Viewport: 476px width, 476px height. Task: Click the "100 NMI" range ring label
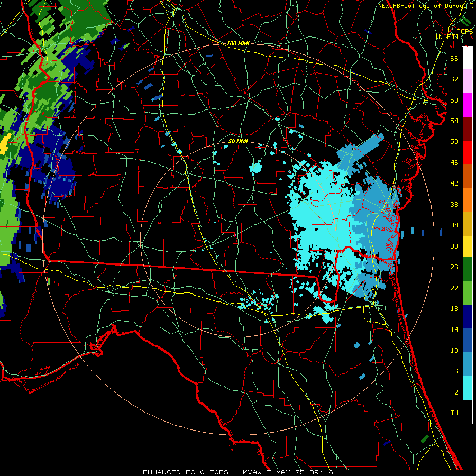point(238,43)
